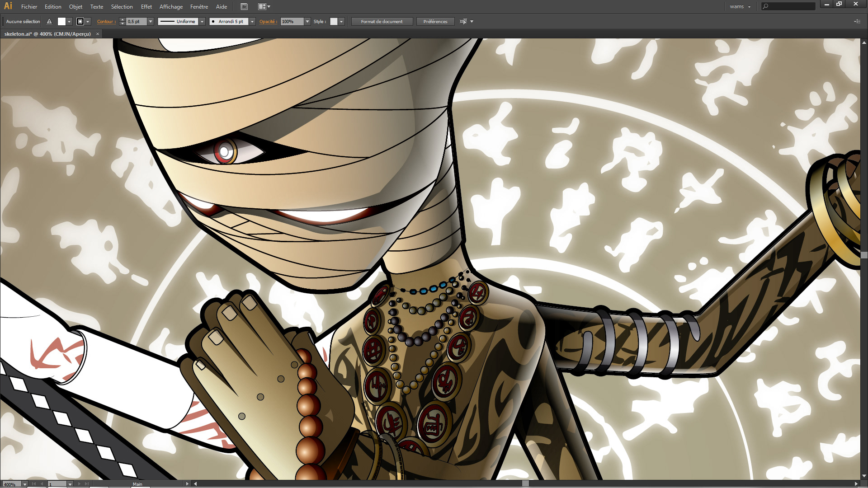Open the control panel options menu icon

click(857, 22)
